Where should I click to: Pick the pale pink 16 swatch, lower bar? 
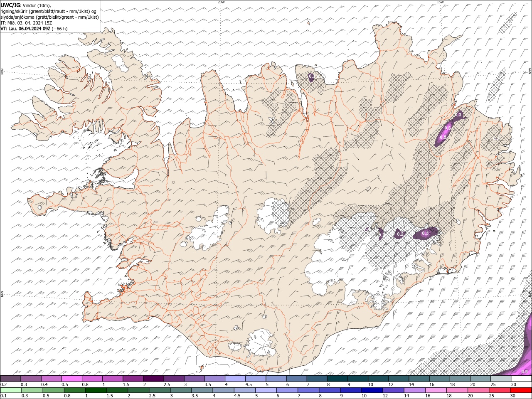tap(435, 390)
